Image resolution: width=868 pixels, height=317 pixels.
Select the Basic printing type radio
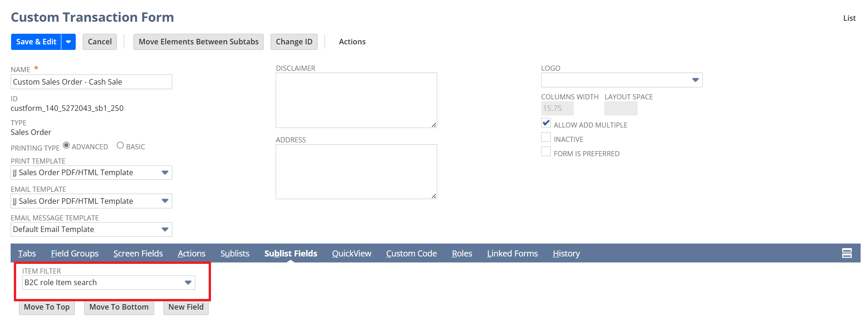pyautogui.click(x=121, y=146)
